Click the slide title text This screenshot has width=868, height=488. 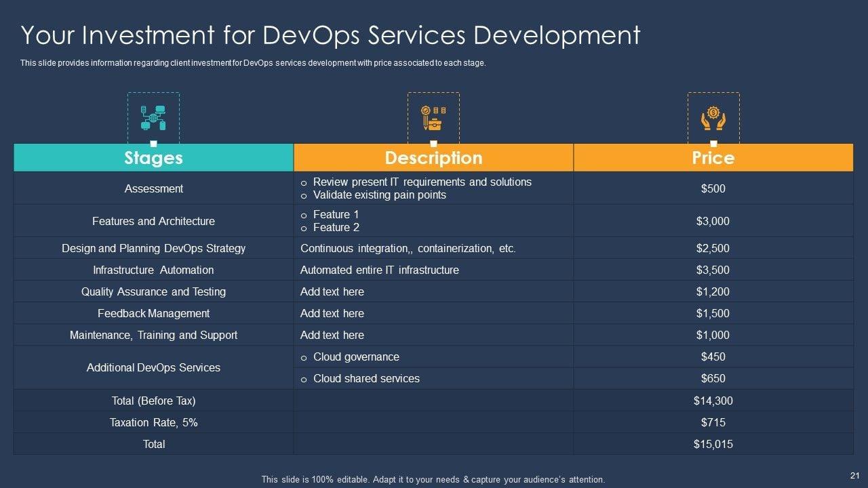point(330,35)
